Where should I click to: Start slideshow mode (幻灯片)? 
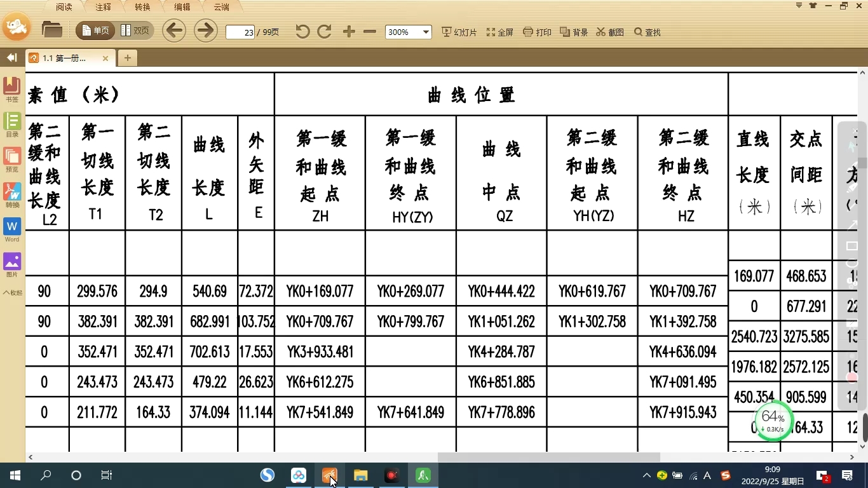coord(459,32)
